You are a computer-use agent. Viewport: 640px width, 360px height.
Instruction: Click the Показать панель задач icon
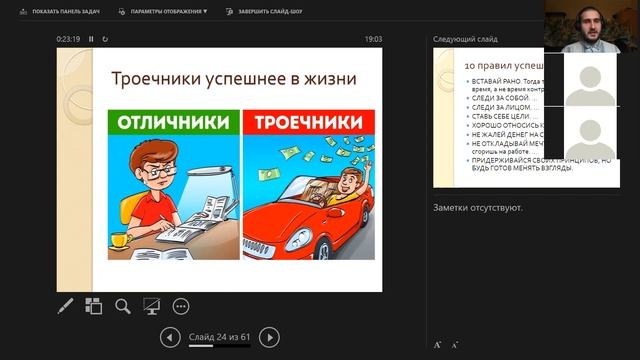pos(24,12)
